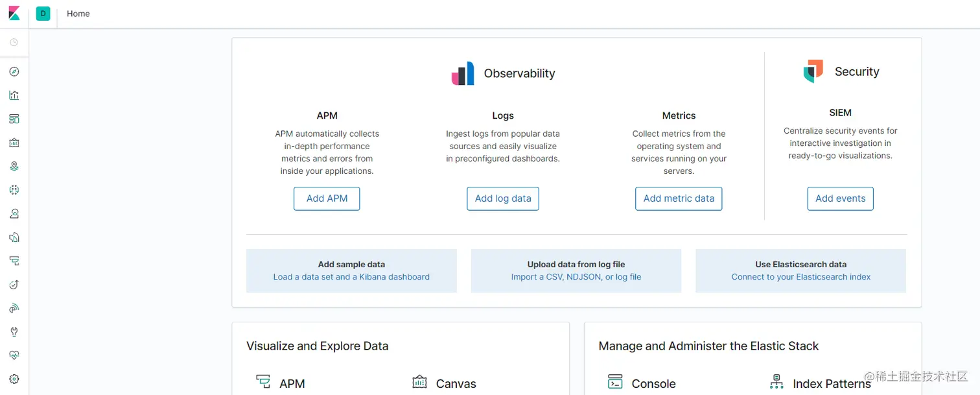Click the Add metric data button
The height and width of the screenshot is (395, 980).
coord(679,198)
